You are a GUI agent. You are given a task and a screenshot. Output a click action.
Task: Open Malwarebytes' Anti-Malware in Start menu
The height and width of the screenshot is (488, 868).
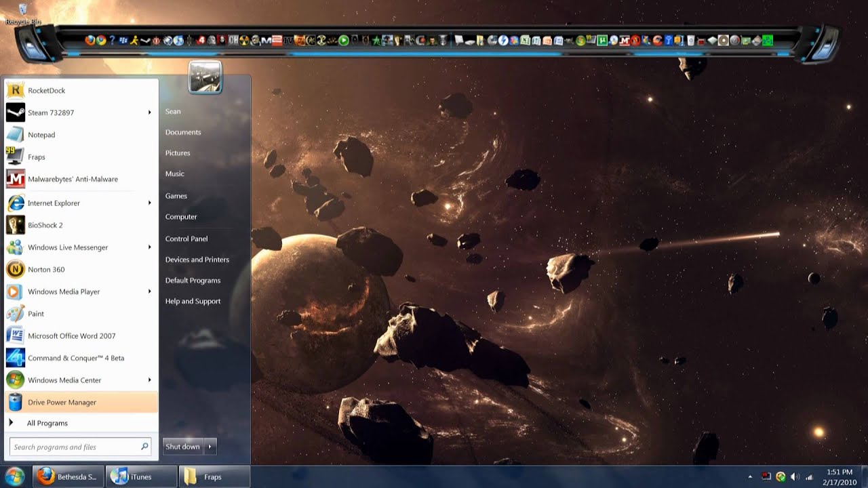click(x=81, y=179)
